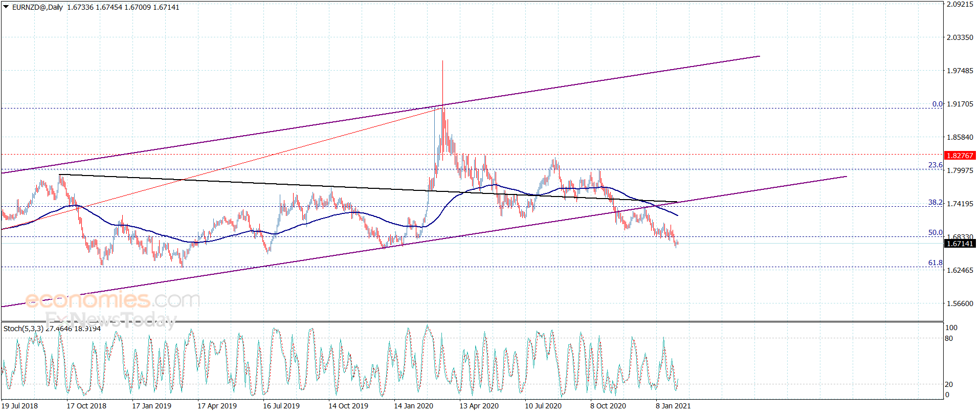Click the red 1.82767 price label
The width and height of the screenshot is (980, 413).
pos(960,156)
